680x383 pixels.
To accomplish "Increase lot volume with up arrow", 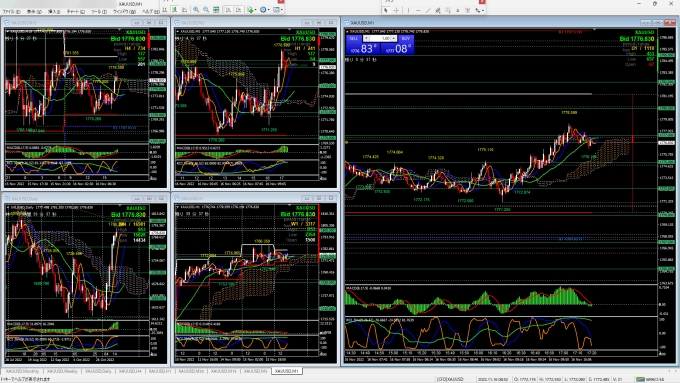I will click(x=394, y=39).
